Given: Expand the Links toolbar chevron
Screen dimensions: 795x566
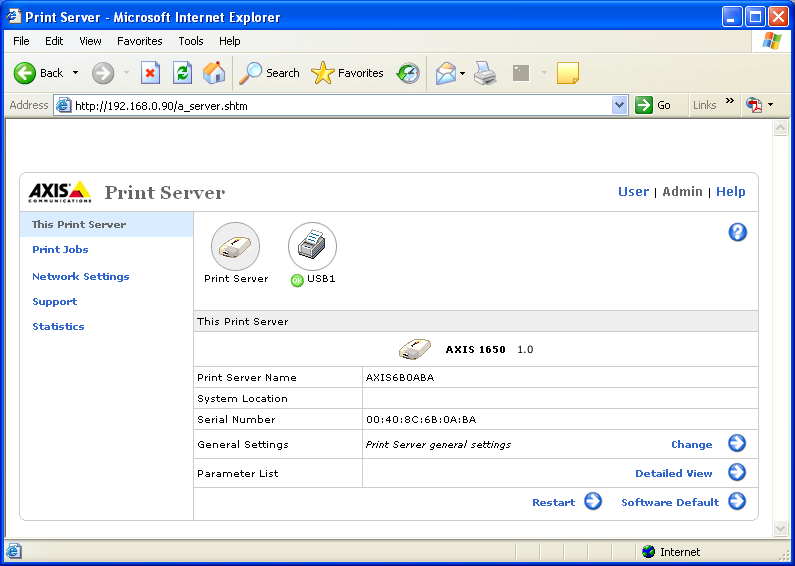Looking at the screenshot, I should (730, 101).
